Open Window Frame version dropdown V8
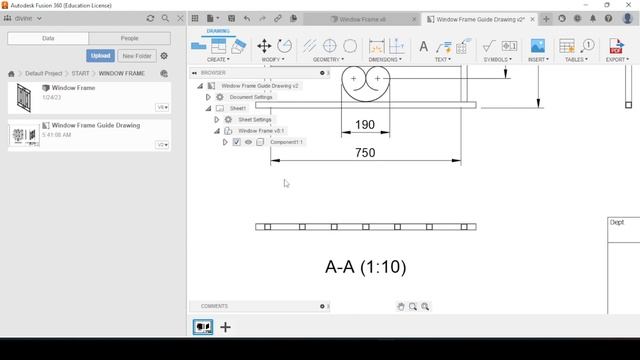The height and width of the screenshot is (360, 640). tap(162, 107)
